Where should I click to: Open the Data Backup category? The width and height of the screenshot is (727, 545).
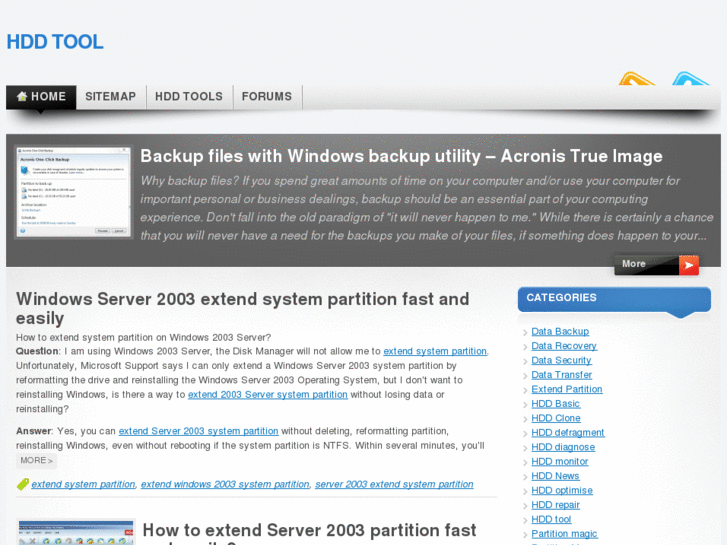click(x=560, y=332)
